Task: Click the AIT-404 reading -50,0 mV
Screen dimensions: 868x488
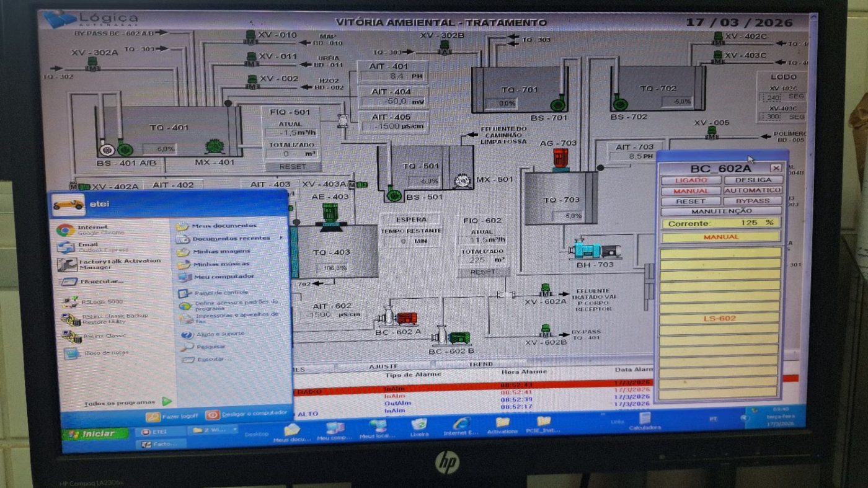Action: 395,101
